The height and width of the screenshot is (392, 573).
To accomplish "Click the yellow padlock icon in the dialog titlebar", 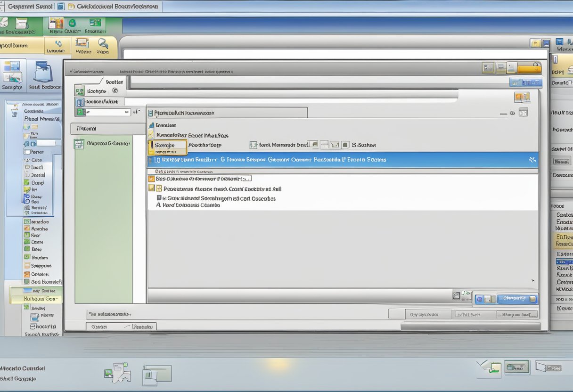I will coord(535,68).
